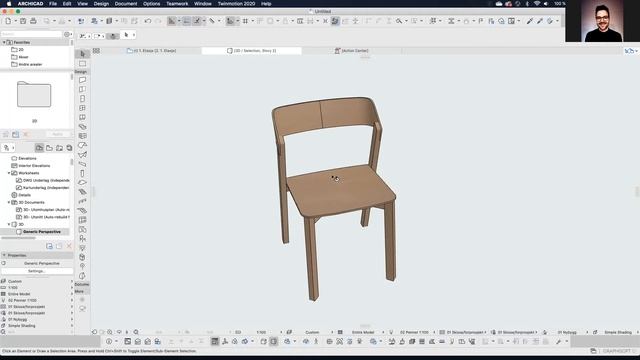
Task: Switch navigator to Publisher Sets mode
Action: pyautogui.click(x=69, y=148)
